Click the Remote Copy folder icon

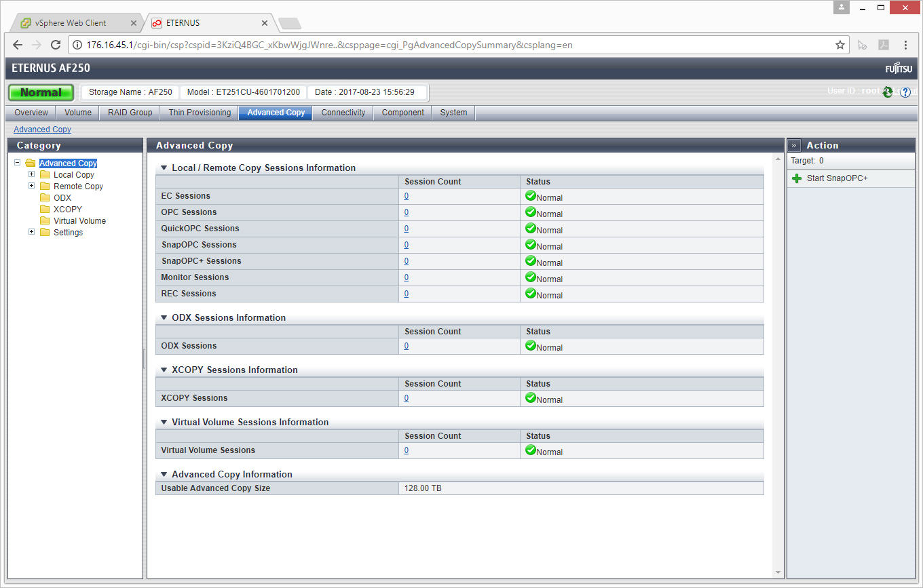click(x=45, y=187)
